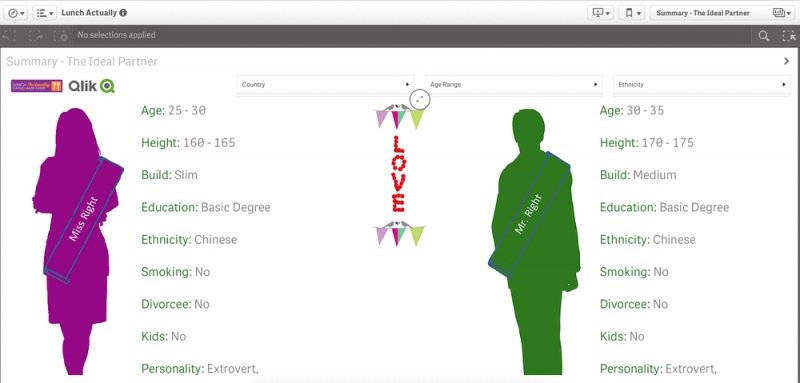Click the Qlik logo
800x383 pixels.
tap(92, 86)
